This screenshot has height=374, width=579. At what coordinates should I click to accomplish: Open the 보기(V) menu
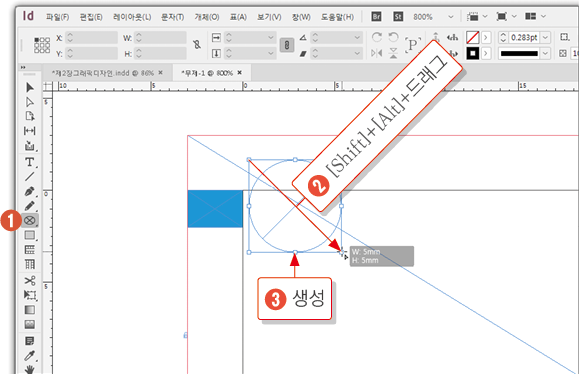[269, 17]
